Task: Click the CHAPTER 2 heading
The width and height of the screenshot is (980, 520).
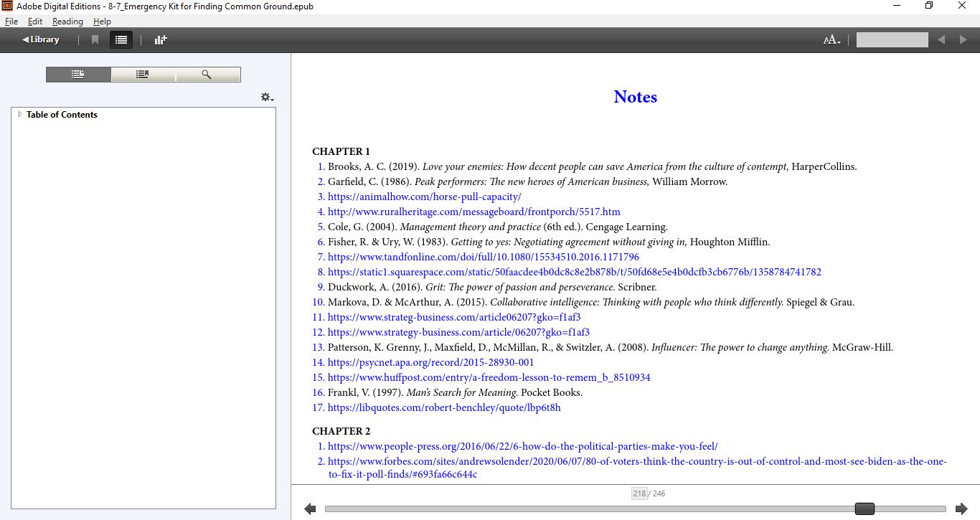Action: pos(341,431)
